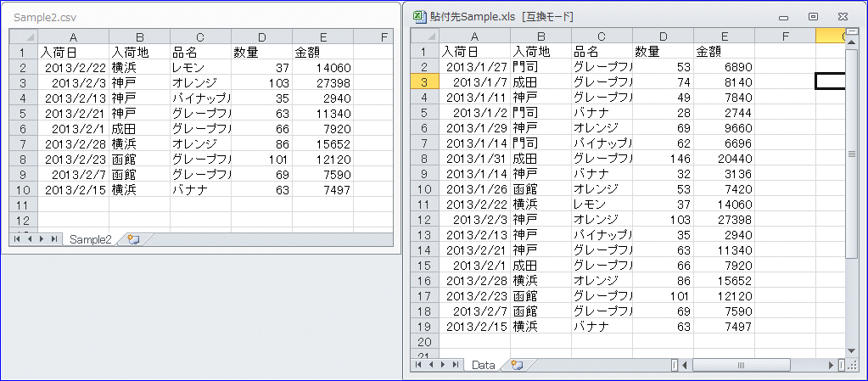Image resolution: width=868 pixels, height=381 pixels.
Task: Select column E header in Sample2.csv
Action: click(322, 36)
